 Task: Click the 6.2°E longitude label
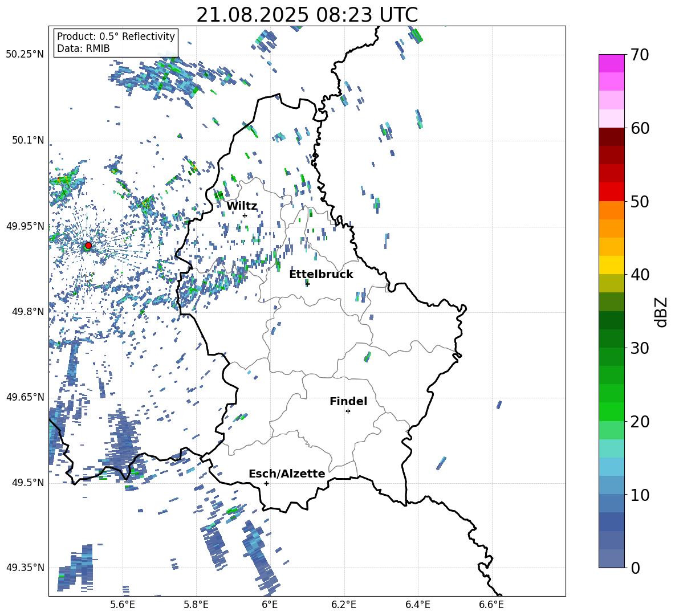point(344,605)
